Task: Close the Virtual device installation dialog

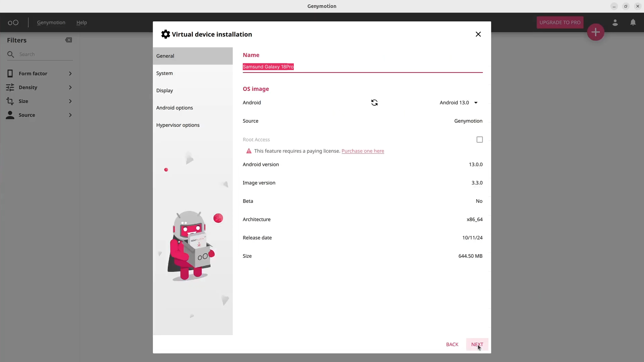Action: pos(478,34)
